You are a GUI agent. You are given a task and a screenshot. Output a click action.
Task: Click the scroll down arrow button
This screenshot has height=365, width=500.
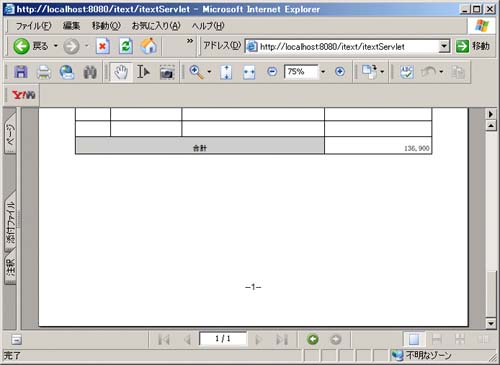tap(491, 323)
